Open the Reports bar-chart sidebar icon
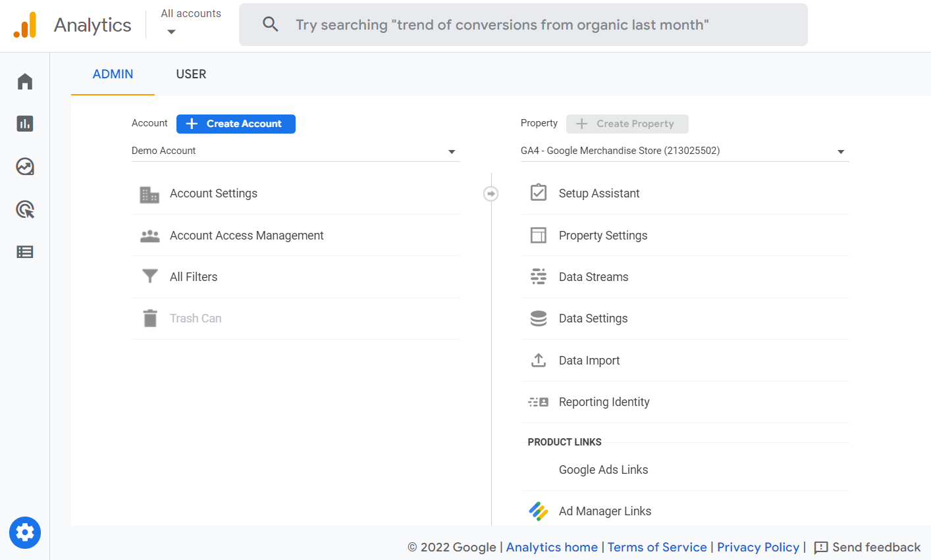931x560 pixels. click(25, 124)
